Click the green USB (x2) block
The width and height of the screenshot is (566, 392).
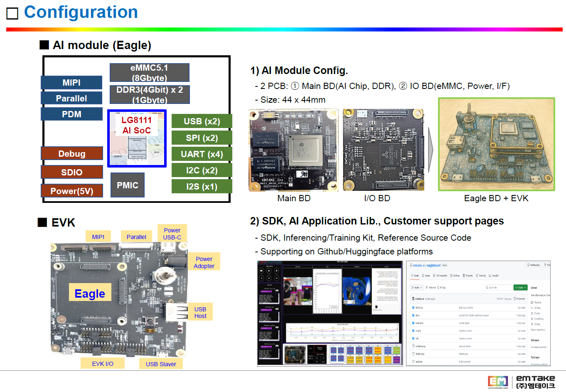[x=202, y=121]
